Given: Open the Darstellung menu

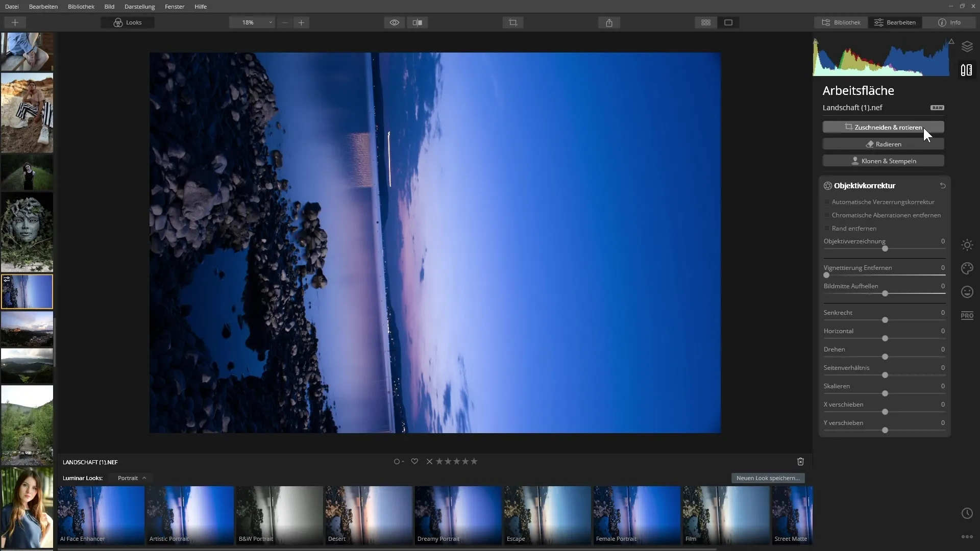Looking at the screenshot, I should [x=139, y=7].
